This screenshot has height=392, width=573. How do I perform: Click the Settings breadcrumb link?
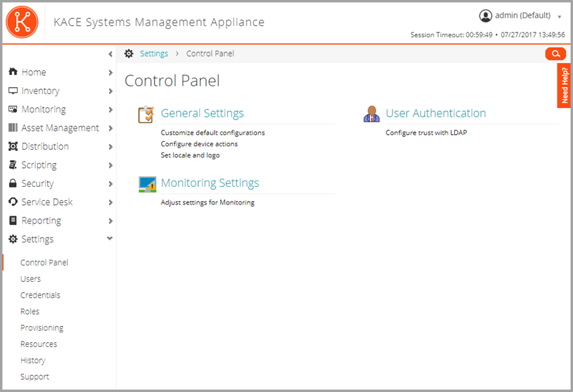(154, 54)
